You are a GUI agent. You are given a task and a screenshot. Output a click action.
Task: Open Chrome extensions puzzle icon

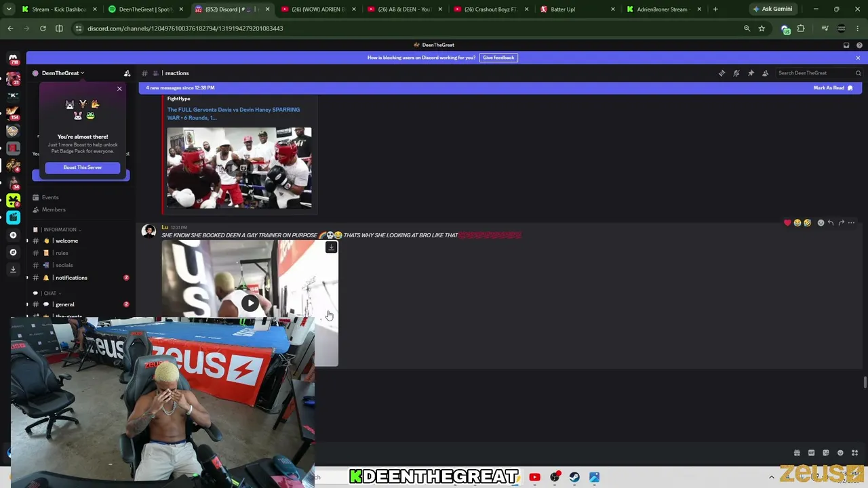pos(801,28)
